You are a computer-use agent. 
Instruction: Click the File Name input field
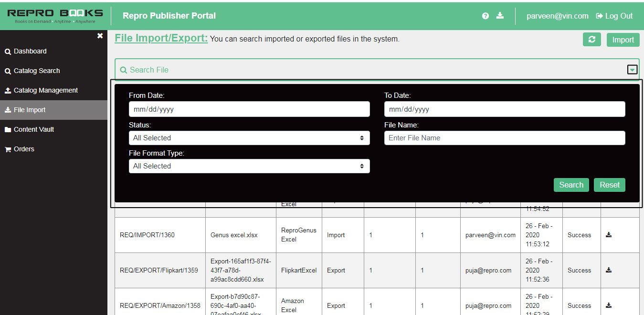(504, 138)
